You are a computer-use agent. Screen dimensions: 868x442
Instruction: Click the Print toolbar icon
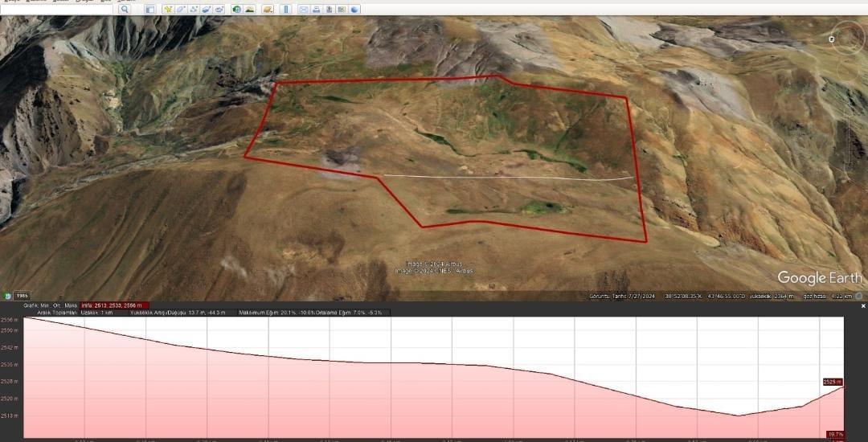[317, 10]
